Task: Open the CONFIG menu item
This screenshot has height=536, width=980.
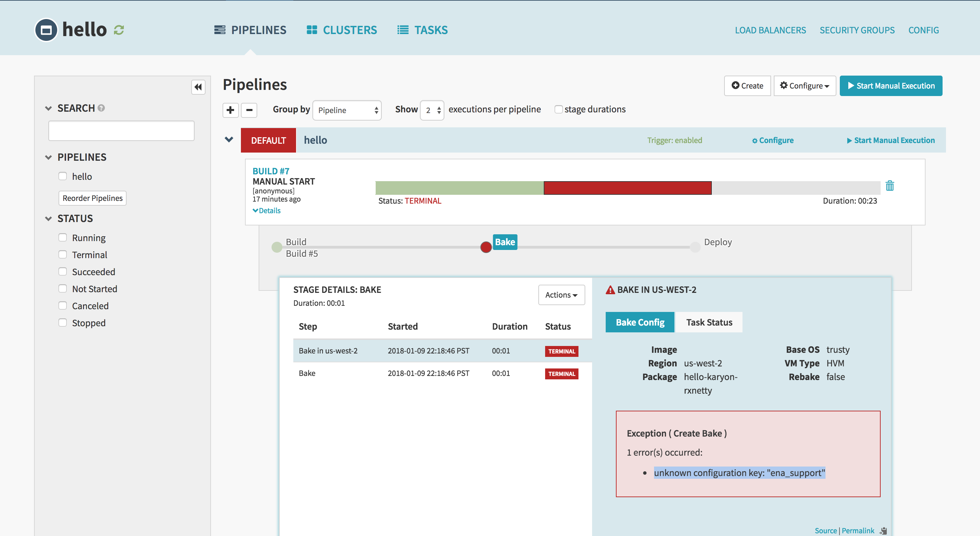Action: coord(924,30)
